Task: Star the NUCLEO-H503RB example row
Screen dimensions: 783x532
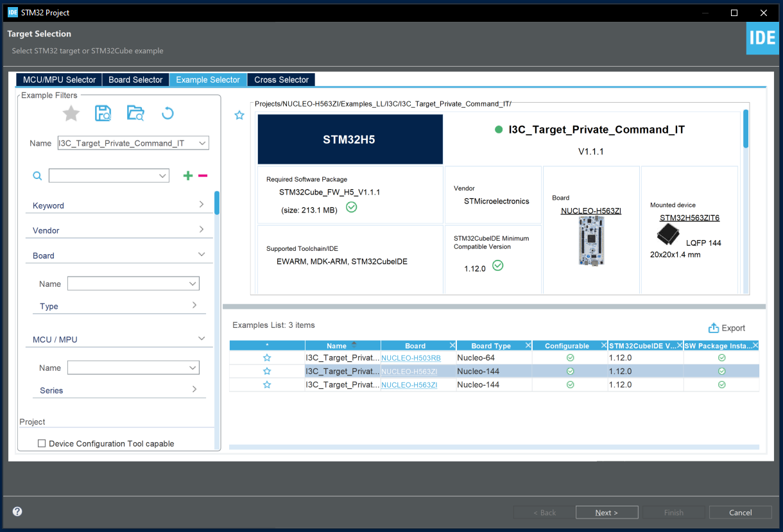Action: (x=267, y=357)
